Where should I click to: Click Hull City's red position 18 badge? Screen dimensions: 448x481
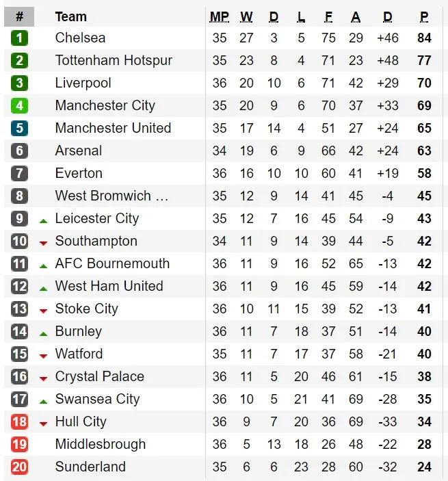coord(19,421)
